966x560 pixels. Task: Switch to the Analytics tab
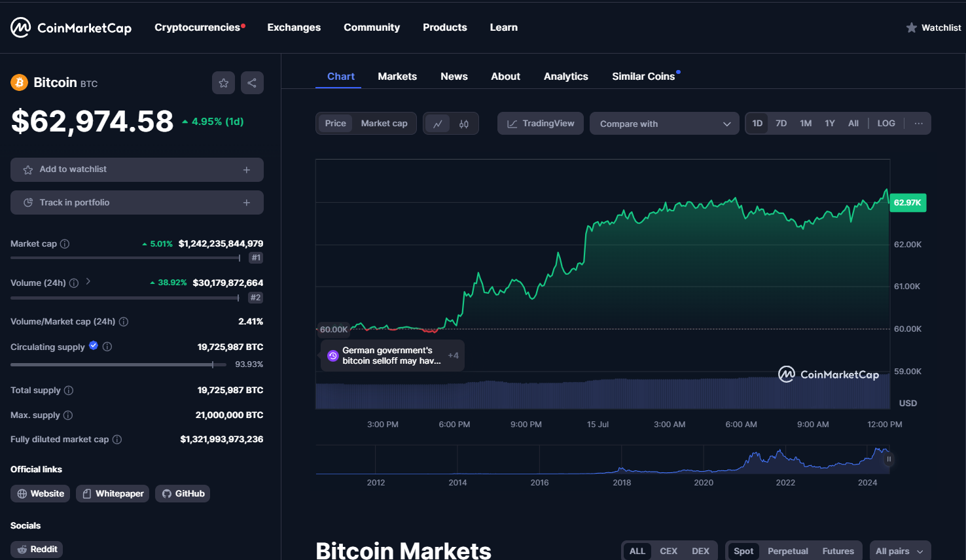566,77
